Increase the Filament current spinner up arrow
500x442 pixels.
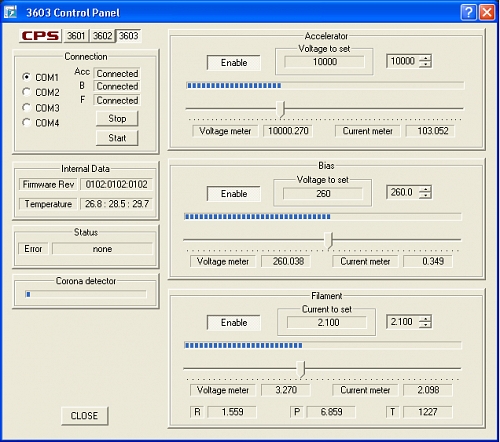point(425,319)
